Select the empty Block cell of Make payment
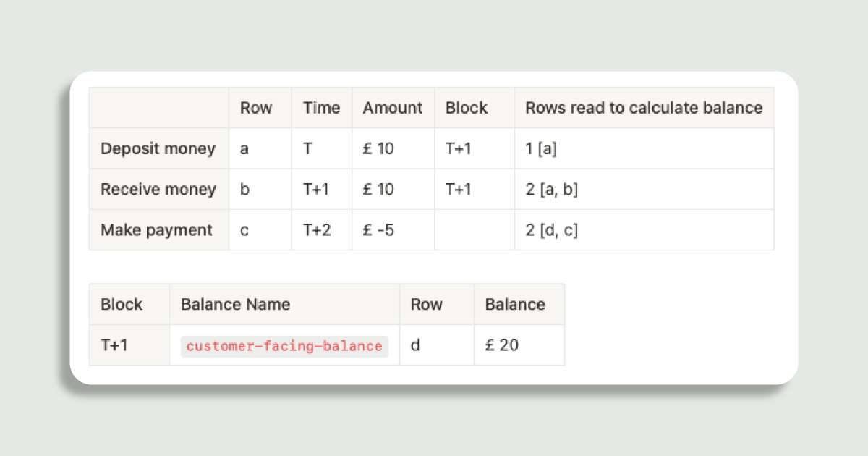 coord(474,230)
